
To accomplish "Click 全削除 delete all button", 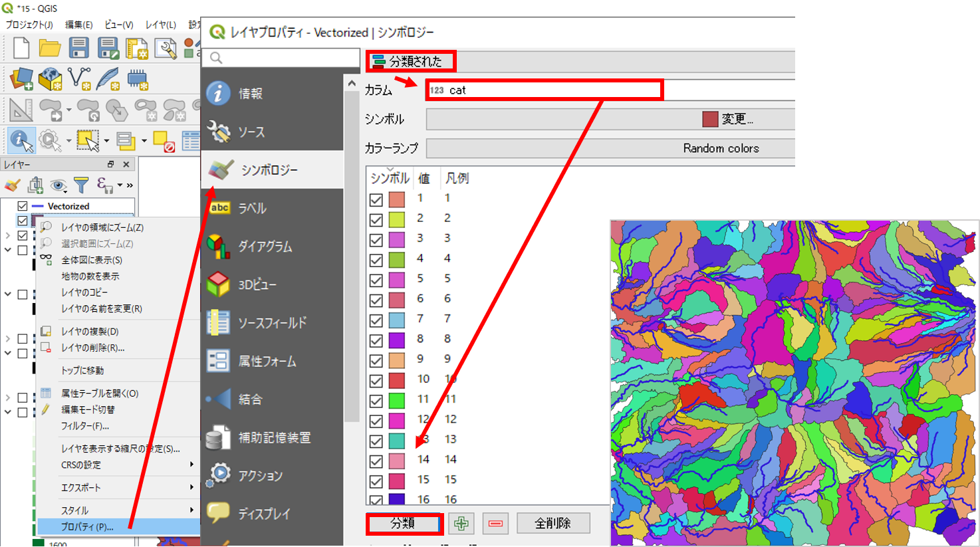I will (x=553, y=524).
